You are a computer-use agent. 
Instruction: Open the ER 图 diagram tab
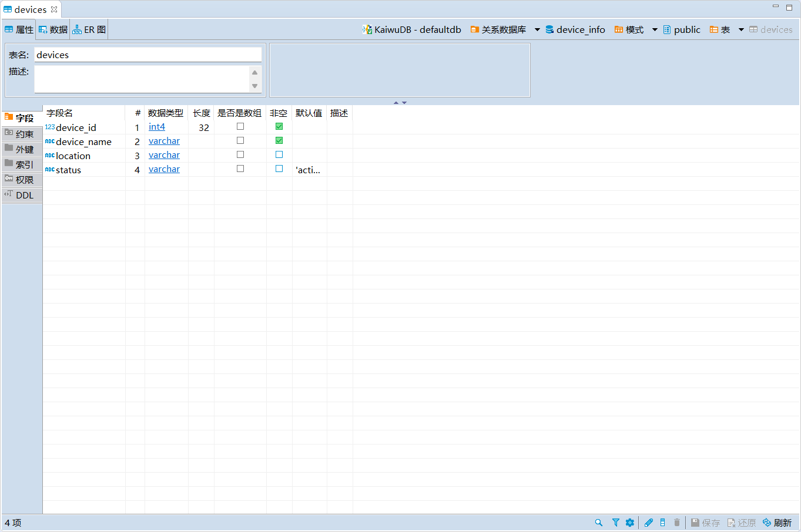(89, 29)
